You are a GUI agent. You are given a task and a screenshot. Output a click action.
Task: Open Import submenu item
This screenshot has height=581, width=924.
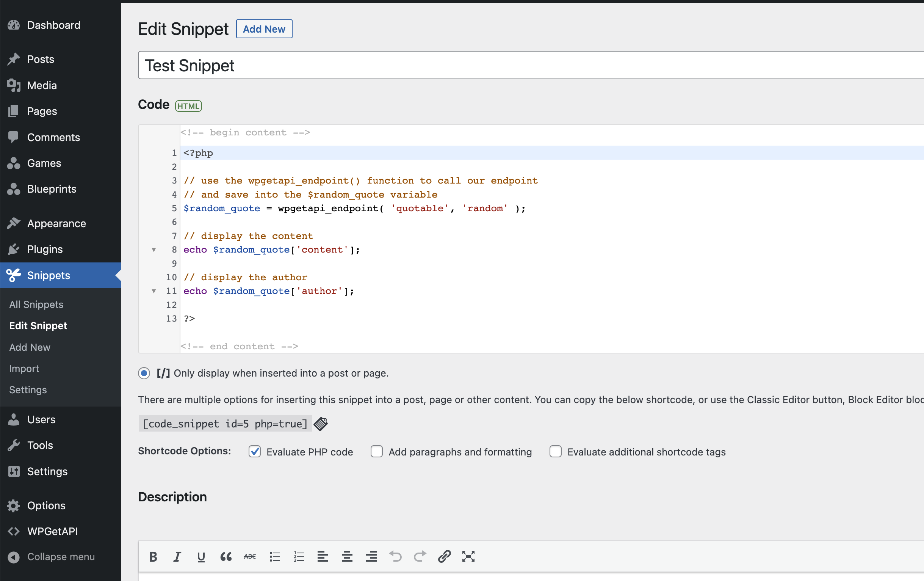point(24,369)
